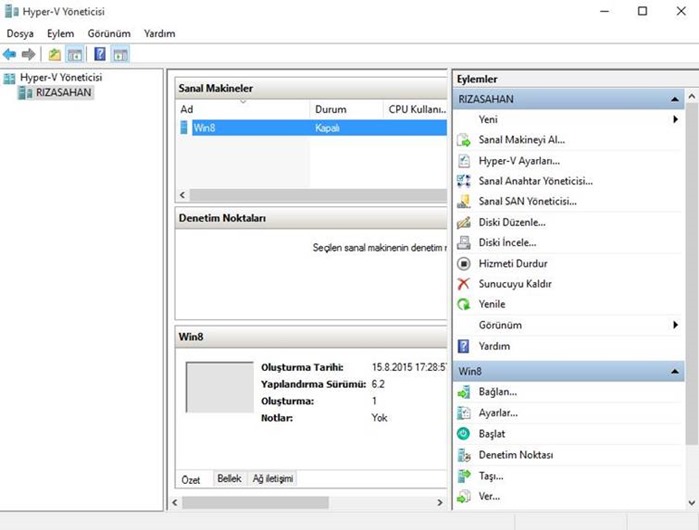
Task: Click Eylemler pane scroll up arrow
Action: tap(691, 96)
